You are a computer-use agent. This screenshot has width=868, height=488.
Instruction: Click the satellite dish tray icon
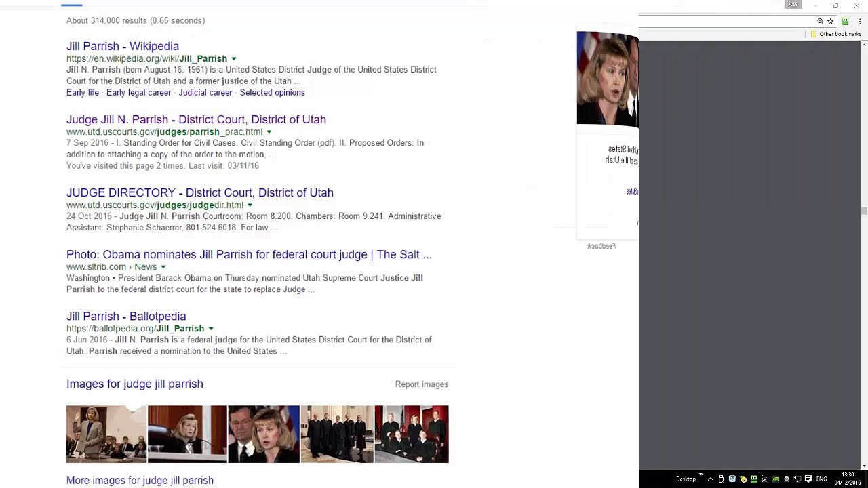(765, 479)
